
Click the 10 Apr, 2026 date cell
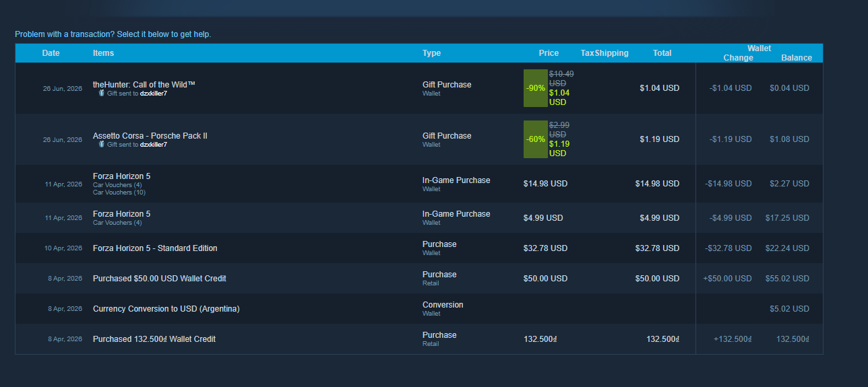pos(63,248)
